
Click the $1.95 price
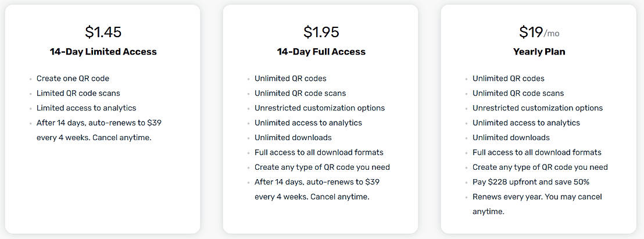click(x=321, y=32)
